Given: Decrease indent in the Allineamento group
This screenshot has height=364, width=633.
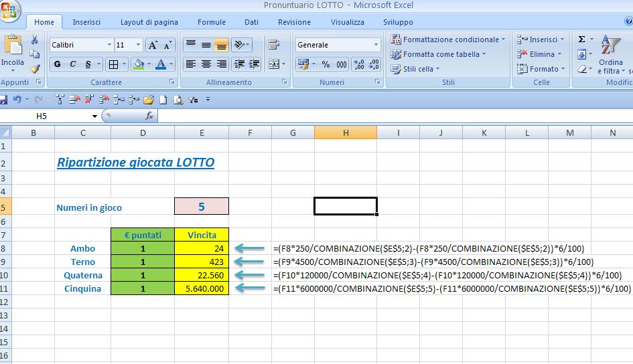Looking at the screenshot, I should pos(239,64).
